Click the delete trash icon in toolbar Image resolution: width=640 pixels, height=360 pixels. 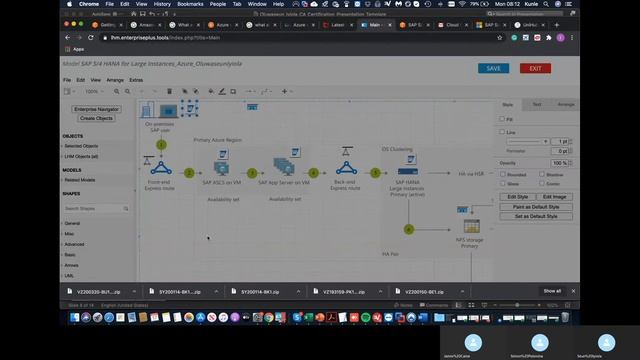[169, 91]
